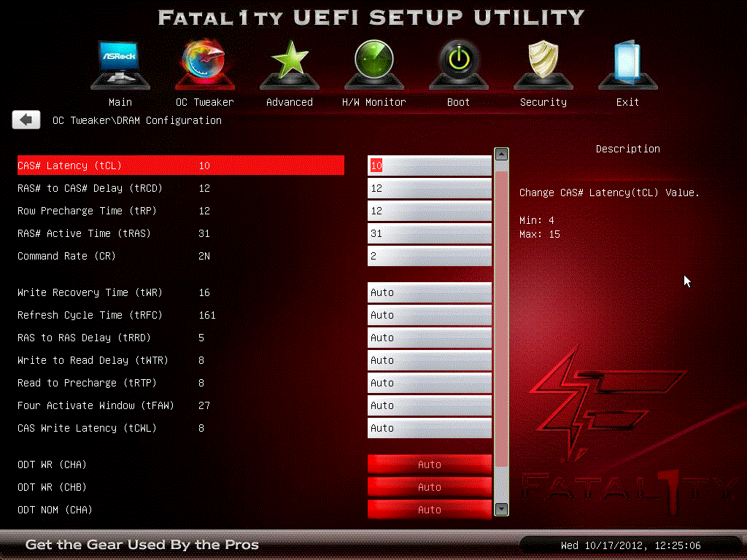747x560 pixels.
Task: Click the Description panel heading
Action: [x=628, y=149]
